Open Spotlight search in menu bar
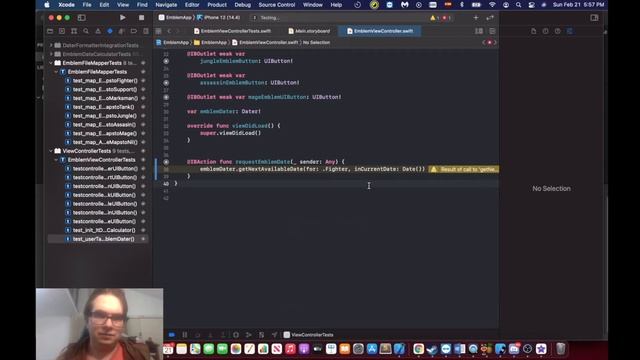Image resolution: width=640 pixels, height=360 pixels. pos(518,5)
